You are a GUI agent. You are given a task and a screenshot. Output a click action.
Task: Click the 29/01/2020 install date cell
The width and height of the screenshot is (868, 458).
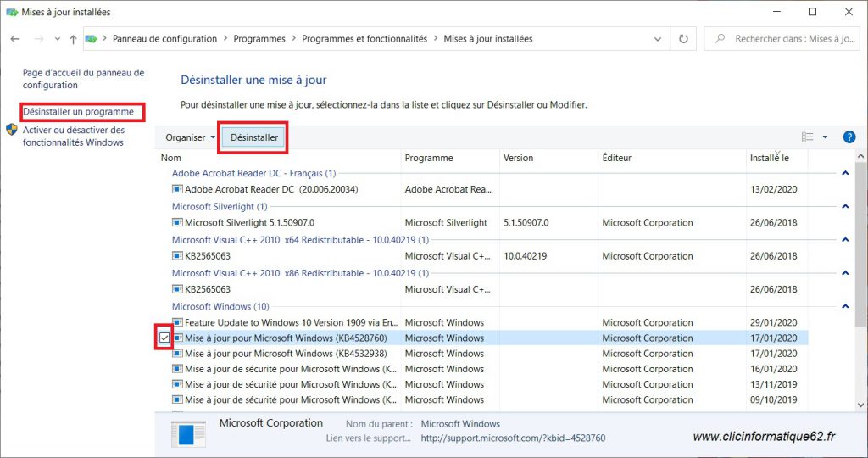click(773, 322)
